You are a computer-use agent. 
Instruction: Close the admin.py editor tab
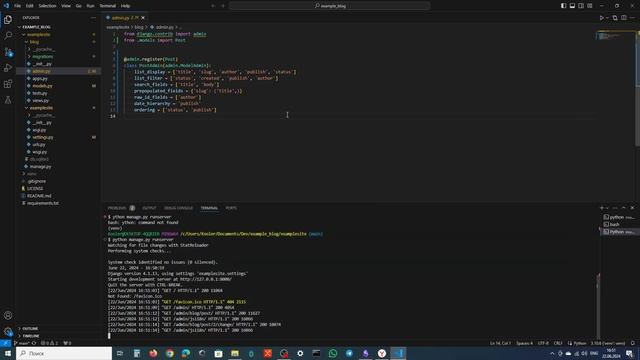pos(143,18)
